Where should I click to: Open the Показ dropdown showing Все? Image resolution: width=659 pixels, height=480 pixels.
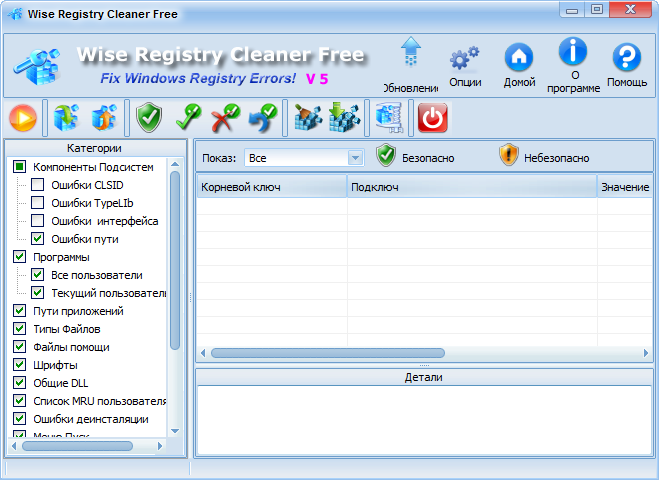[304, 158]
